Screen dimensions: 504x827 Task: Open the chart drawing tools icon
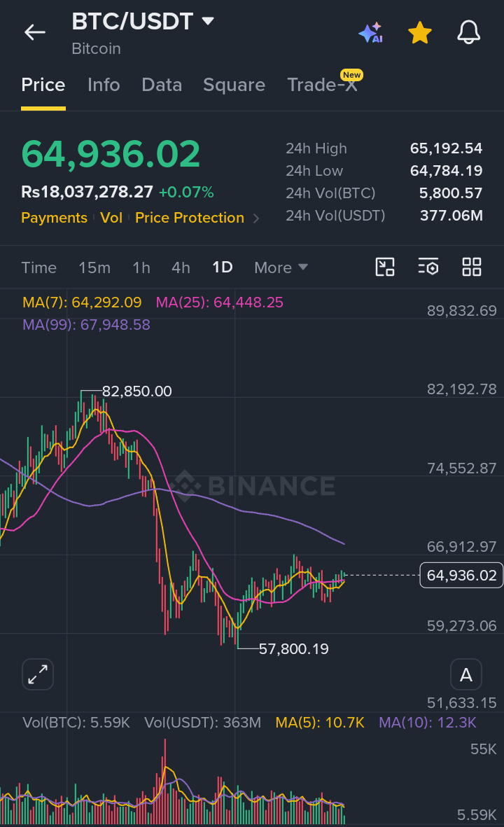pos(385,267)
